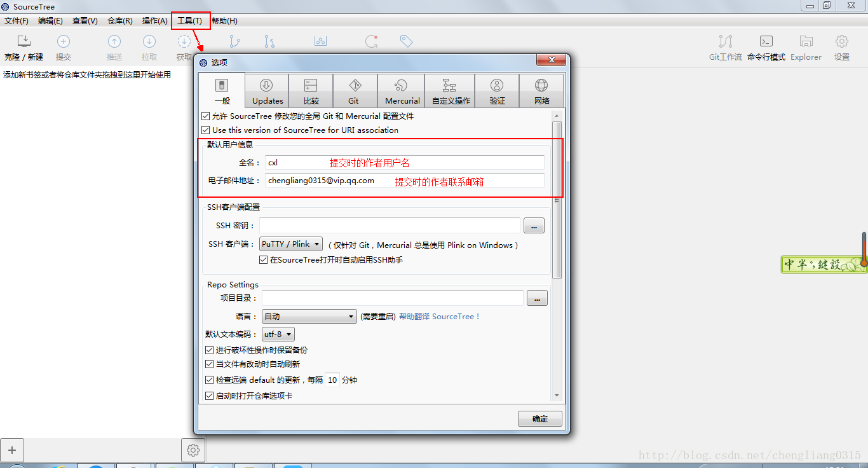
Task: Open the 文件(F) menu
Action: 17,21
